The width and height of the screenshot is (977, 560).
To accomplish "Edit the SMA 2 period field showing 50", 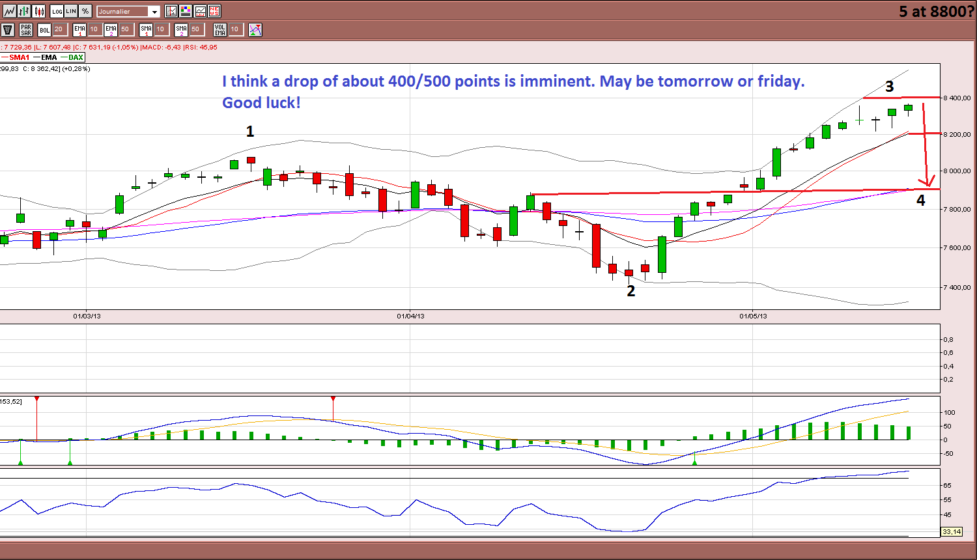I will pyautogui.click(x=197, y=29).
